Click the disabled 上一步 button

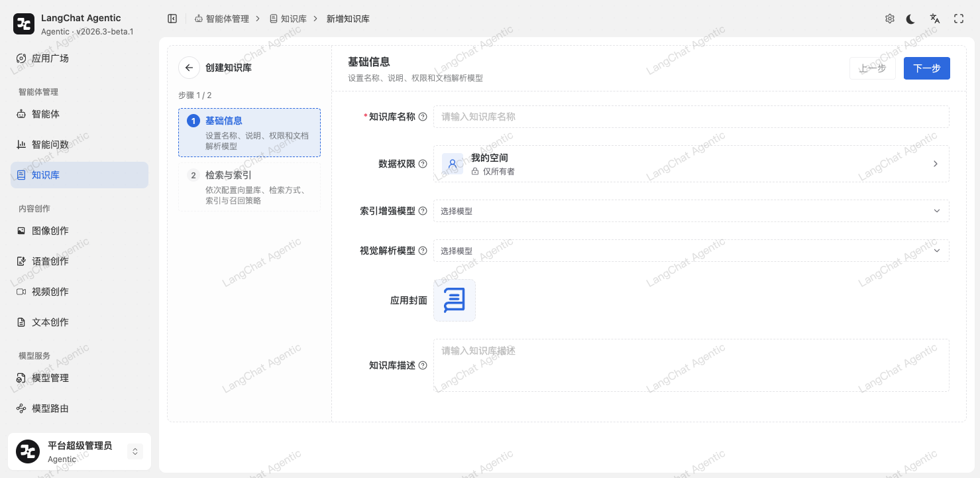(873, 68)
